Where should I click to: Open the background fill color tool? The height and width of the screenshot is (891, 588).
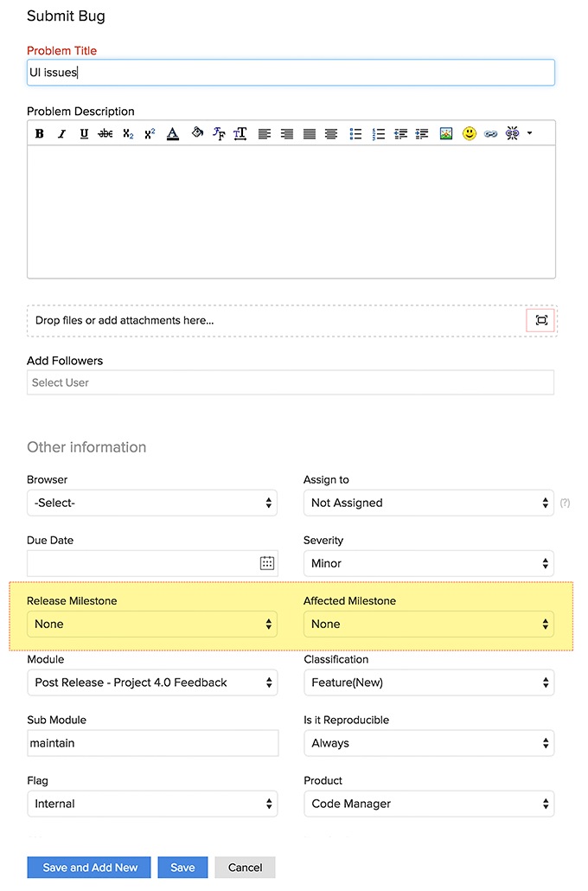coord(197,133)
